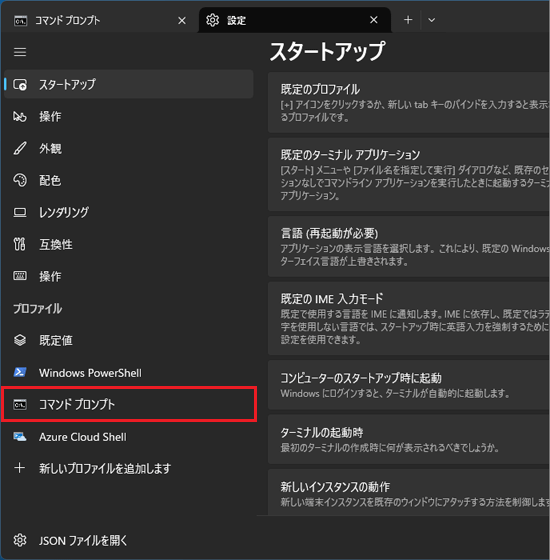This screenshot has width=550, height=560.
Task: Click the プロファイル section heading
Action: (x=38, y=308)
